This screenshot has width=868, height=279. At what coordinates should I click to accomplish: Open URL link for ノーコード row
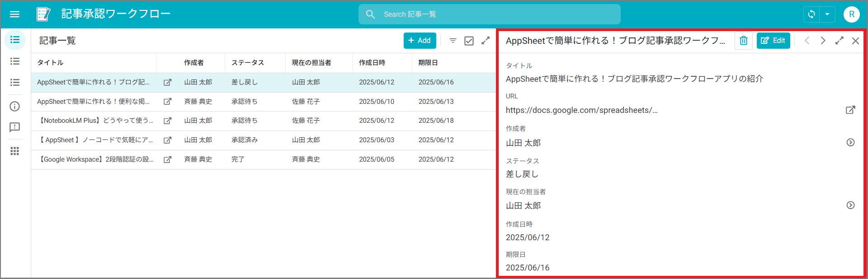167,140
